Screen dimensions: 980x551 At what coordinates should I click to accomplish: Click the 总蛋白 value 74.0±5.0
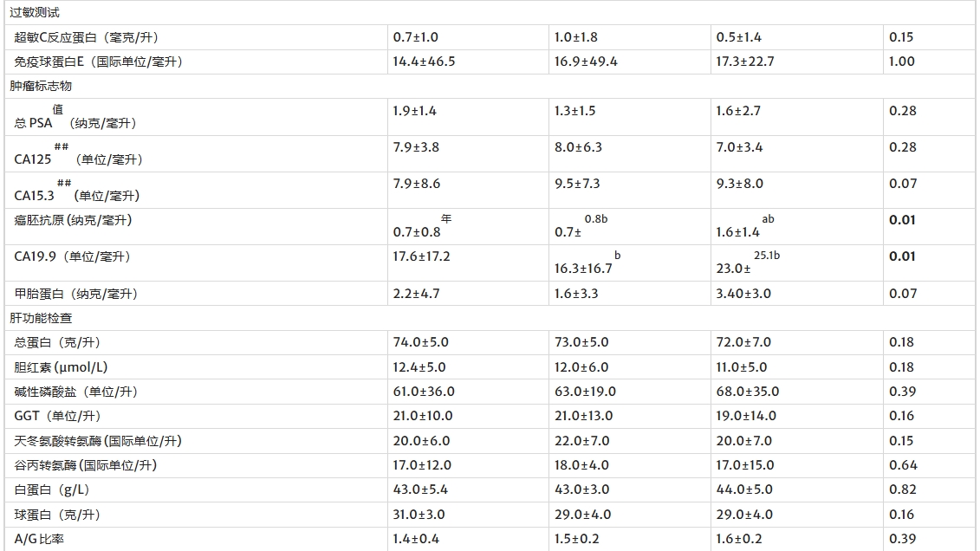(421, 342)
